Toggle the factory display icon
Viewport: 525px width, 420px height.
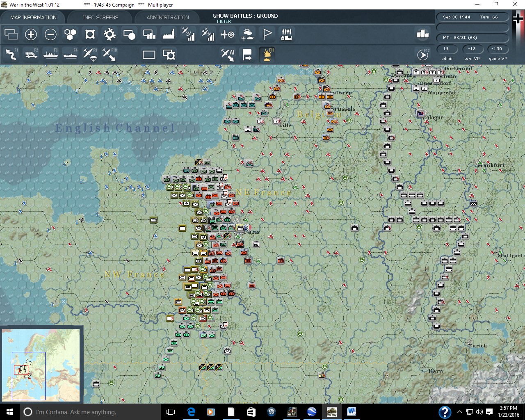coord(169,34)
